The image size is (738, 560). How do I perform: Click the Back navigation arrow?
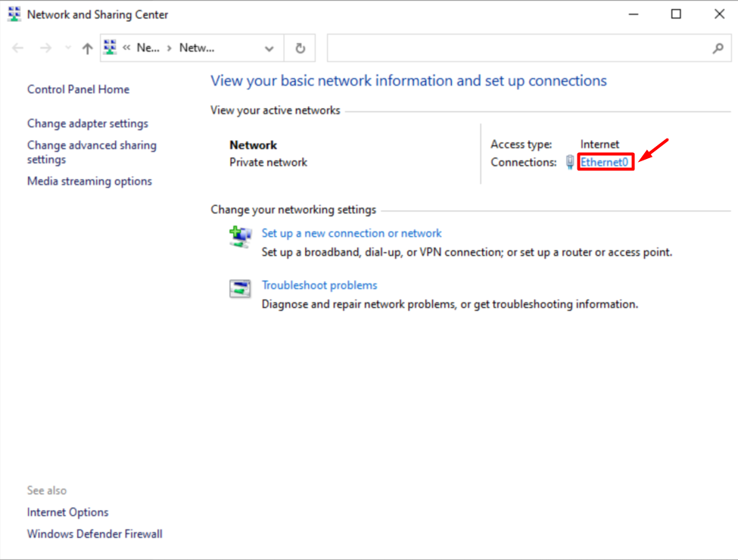pos(17,48)
